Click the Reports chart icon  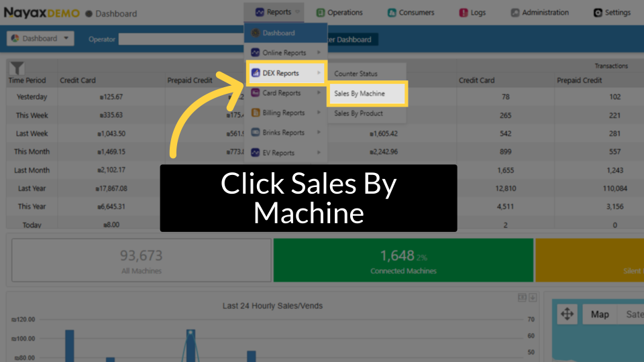coord(260,12)
